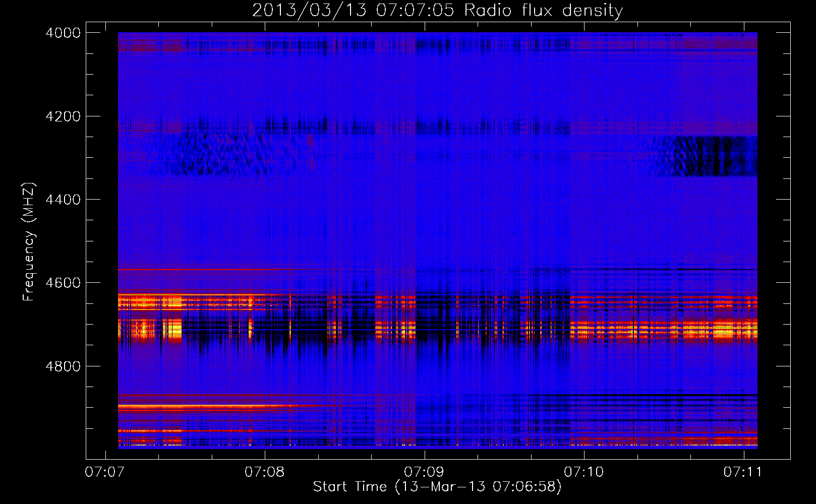
Task: Click the 07:11 time tick label
Action: 743,472
